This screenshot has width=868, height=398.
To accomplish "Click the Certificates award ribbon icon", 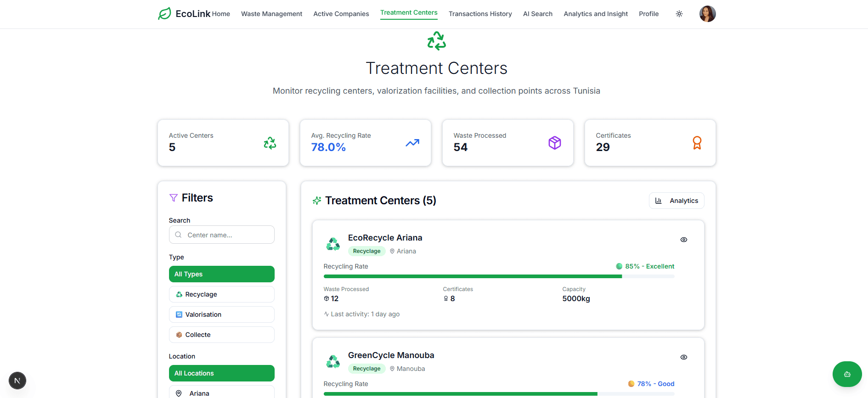I will 697,143.
